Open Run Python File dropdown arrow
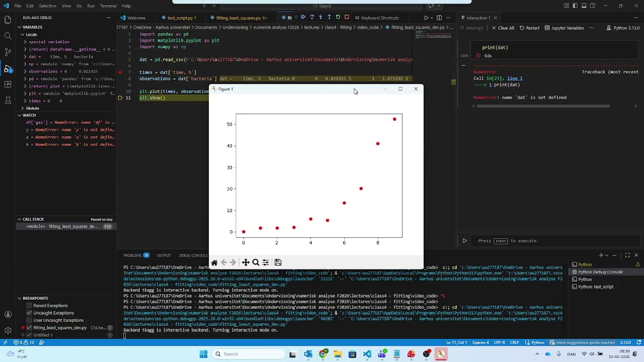644x362 pixels. (x=432, y=18)
